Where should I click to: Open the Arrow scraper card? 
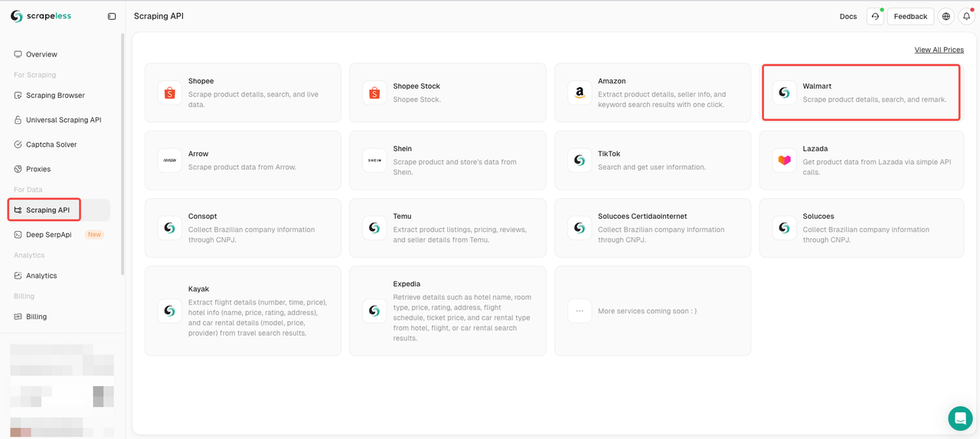243,161
